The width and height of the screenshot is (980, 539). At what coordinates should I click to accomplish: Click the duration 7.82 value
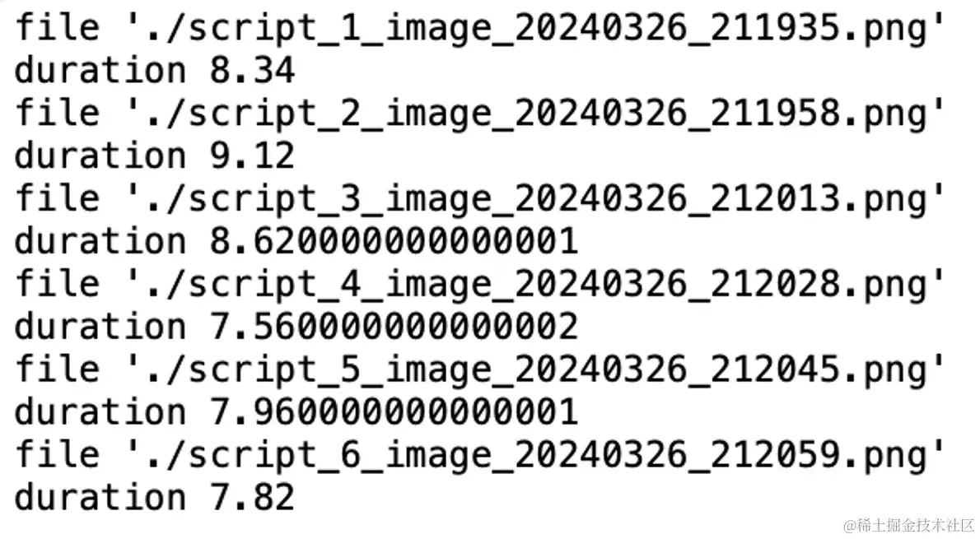[x=252, y=498]
